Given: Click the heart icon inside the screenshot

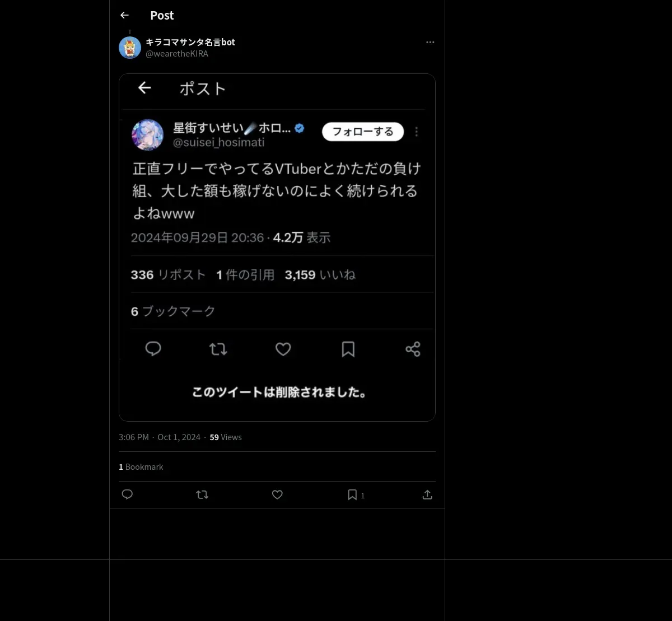Looking at the screenshot, I should click(x=283, y=349).
